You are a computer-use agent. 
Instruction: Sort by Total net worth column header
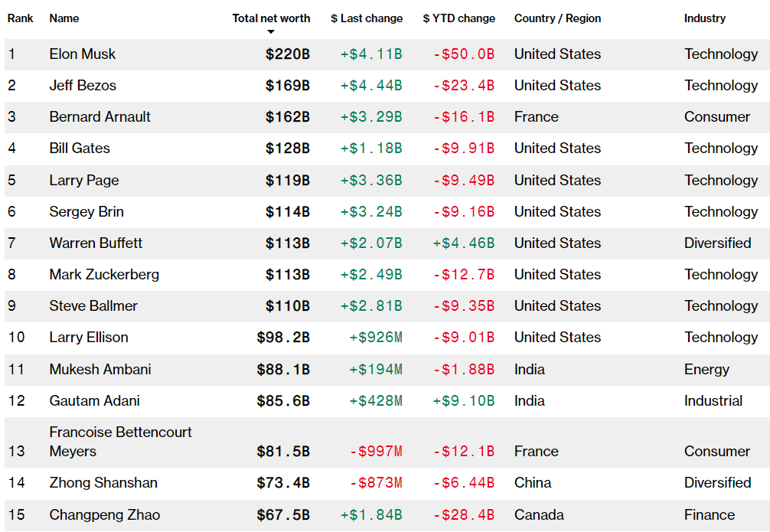click(x=271, y=18)
